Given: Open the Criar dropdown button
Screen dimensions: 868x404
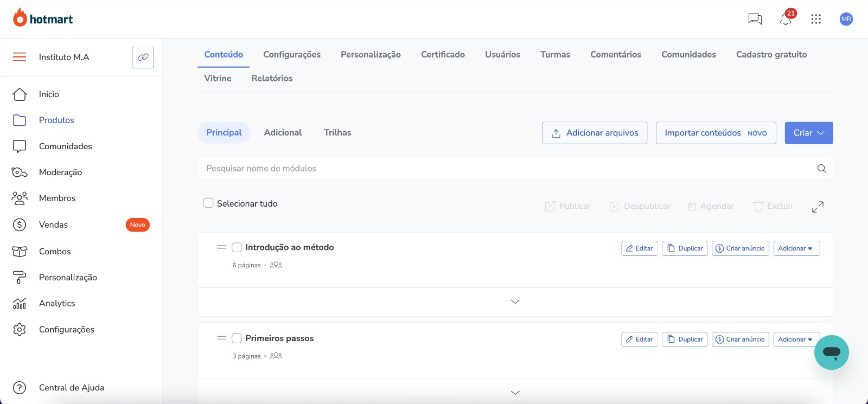Looking at the screenshot, I should click(809, 133).
